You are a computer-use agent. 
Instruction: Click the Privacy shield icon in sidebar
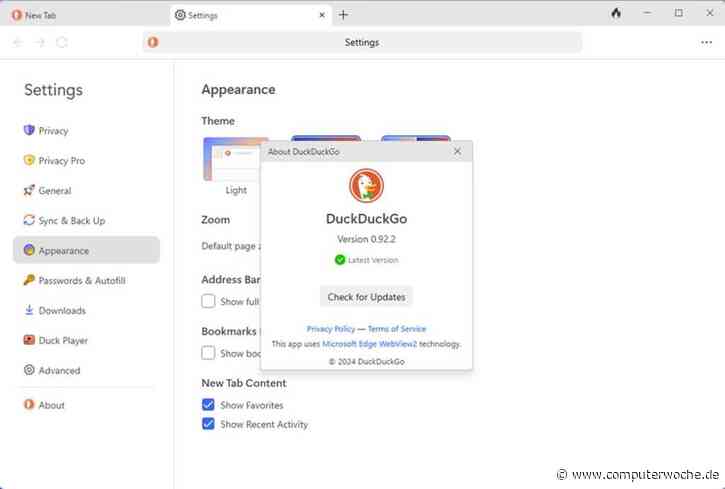click(29, 130)
